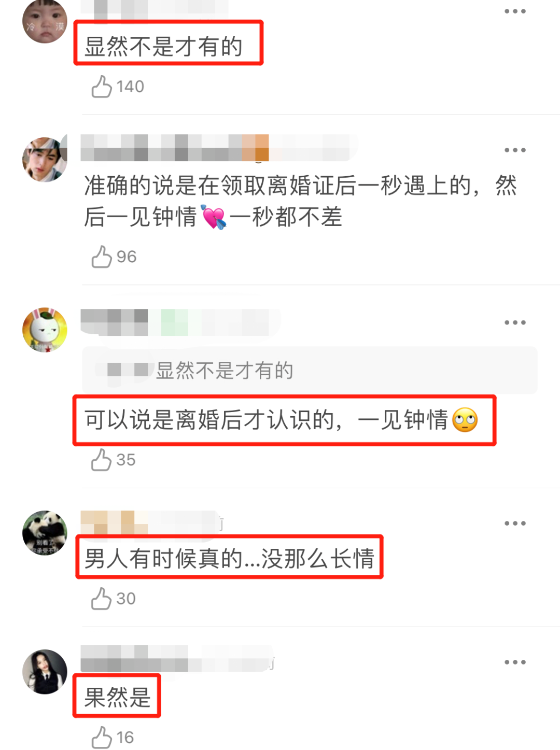Viewport: 560px width, 750px height.
Task: Like the comment with 96 likes
Action: [102, 257]
